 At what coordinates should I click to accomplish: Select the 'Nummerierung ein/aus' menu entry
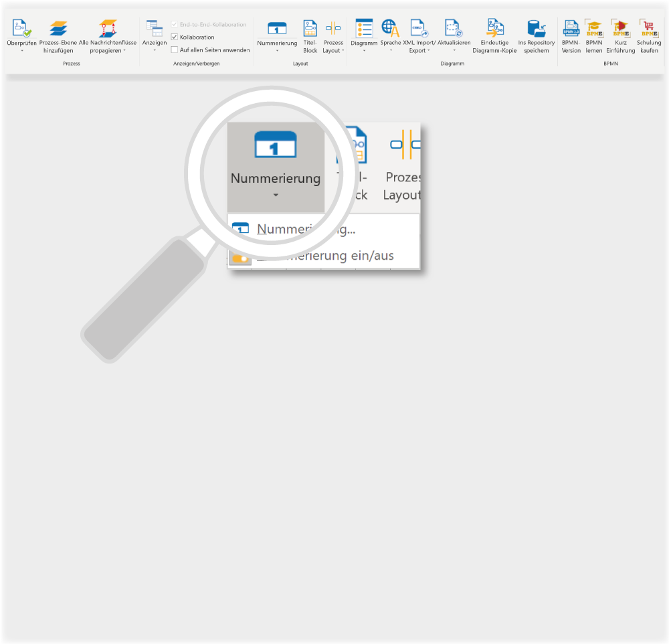click(x=324, y=256)
